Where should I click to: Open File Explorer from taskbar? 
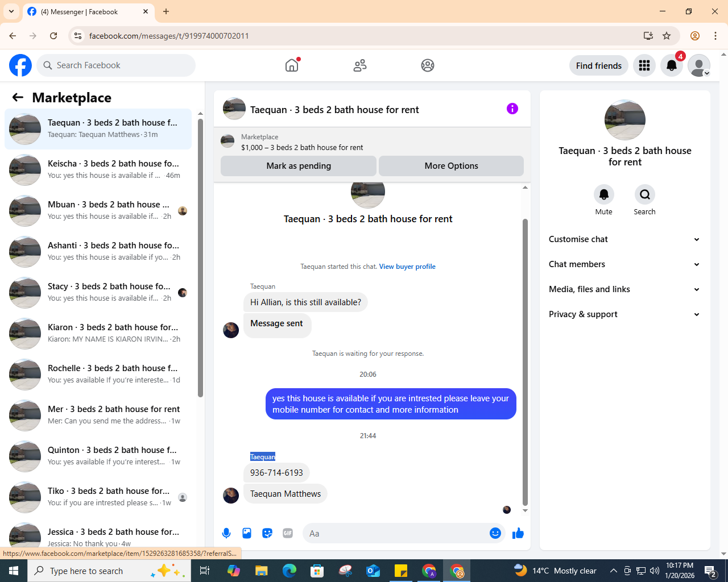click(x=262, y=571)
